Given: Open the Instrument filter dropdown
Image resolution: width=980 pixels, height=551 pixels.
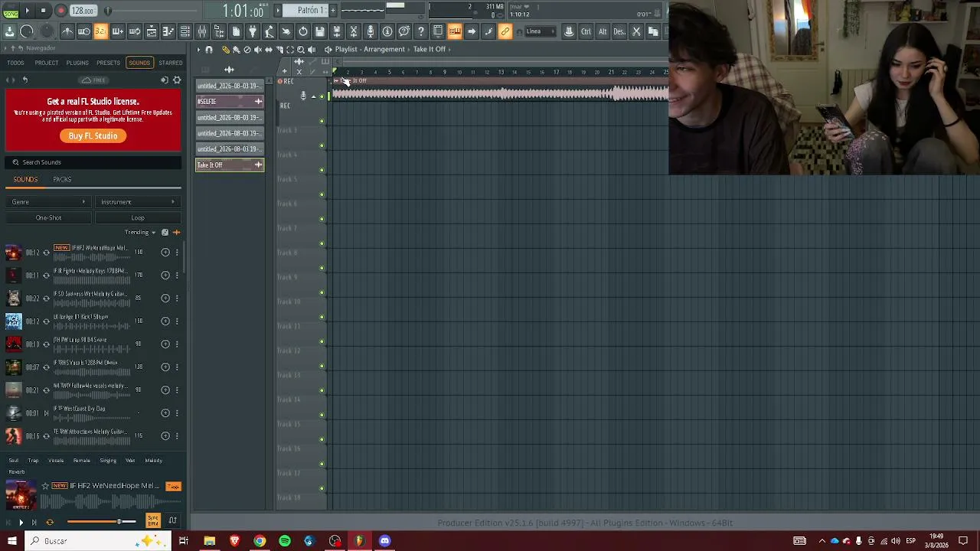Looking at the screenshot, I should coord(138,202).
